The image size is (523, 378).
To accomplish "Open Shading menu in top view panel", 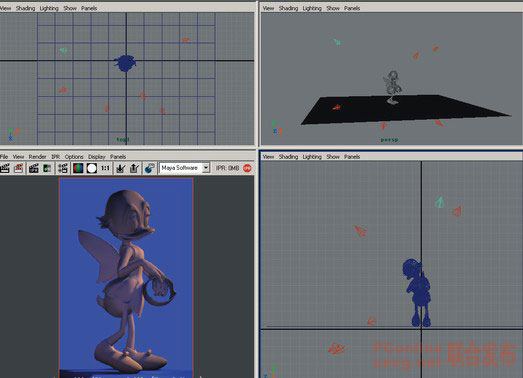I will point(25,8).
